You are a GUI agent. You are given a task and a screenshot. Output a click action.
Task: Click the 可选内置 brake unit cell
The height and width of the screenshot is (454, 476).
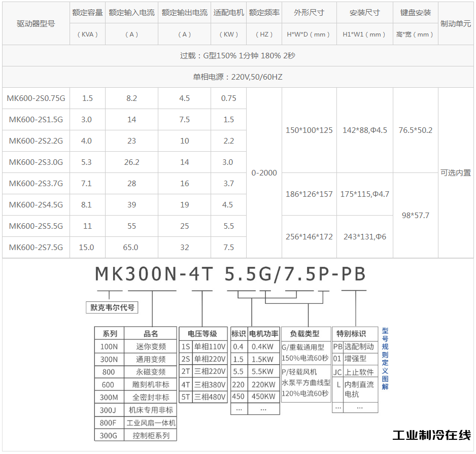[x=456, y=173]
